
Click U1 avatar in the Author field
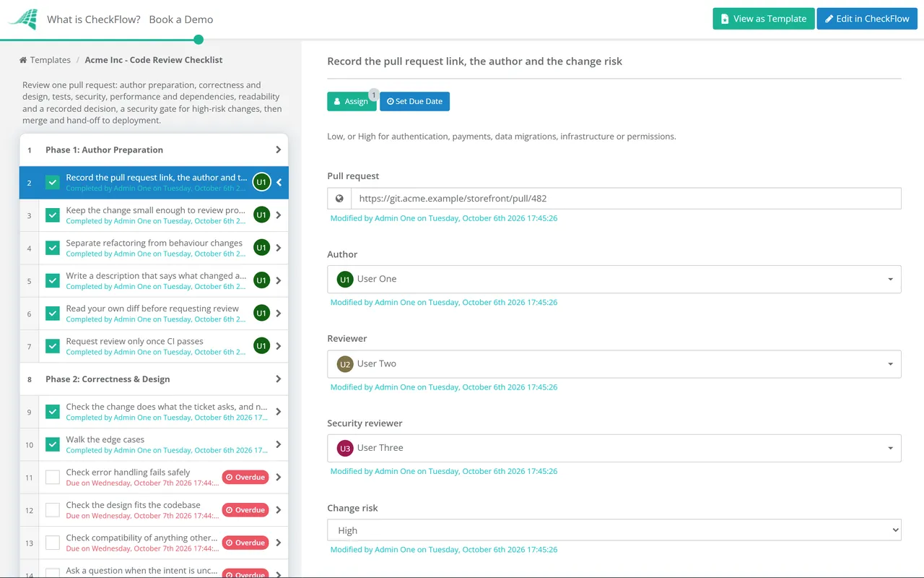[345, 279]
